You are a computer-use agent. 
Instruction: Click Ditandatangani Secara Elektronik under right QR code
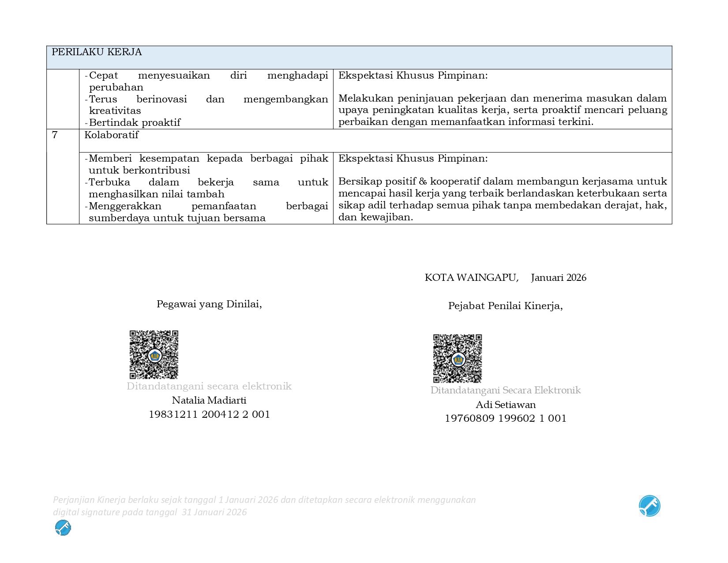[506, 390]
